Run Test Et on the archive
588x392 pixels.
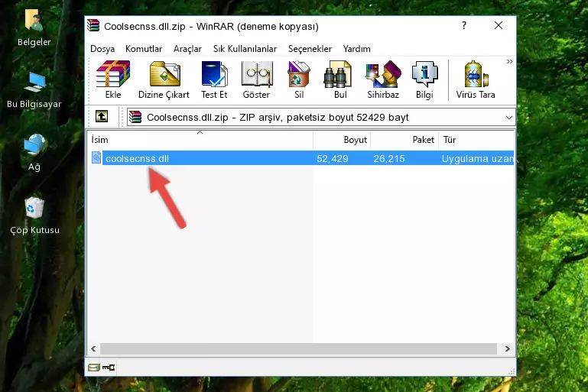pos(214,79)
